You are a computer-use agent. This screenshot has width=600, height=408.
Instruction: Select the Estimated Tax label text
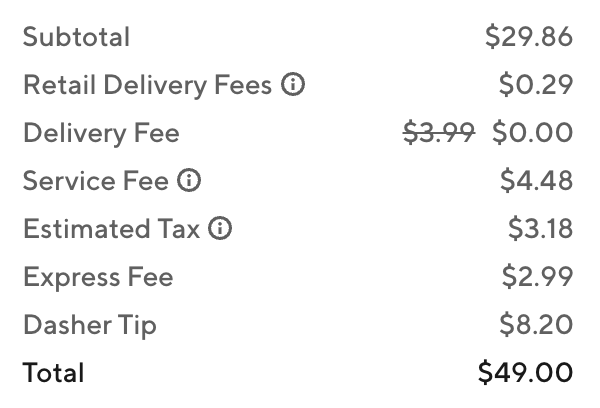tap(111, 229)
